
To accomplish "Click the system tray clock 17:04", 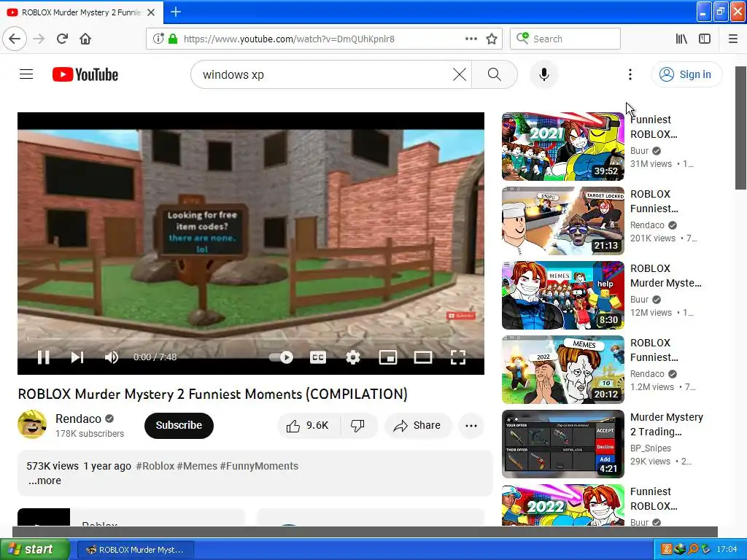I will 727,550.
